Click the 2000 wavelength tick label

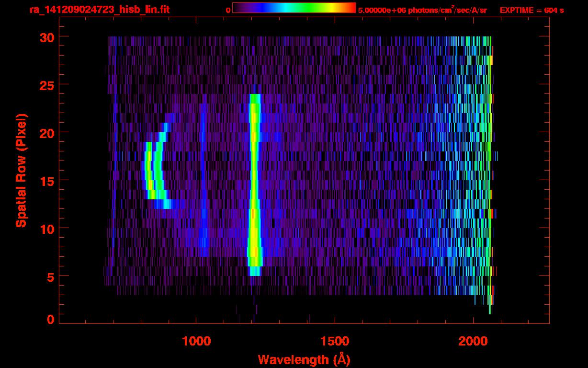pos(473,341)
